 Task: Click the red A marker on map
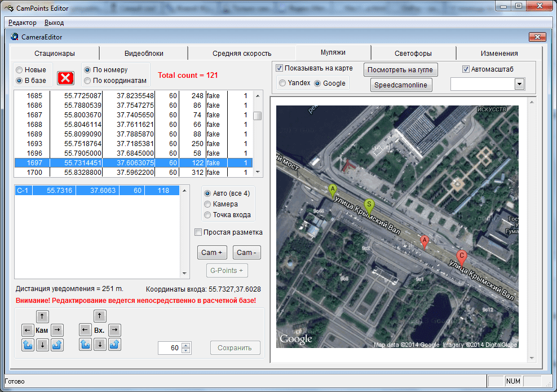point(424,242)
